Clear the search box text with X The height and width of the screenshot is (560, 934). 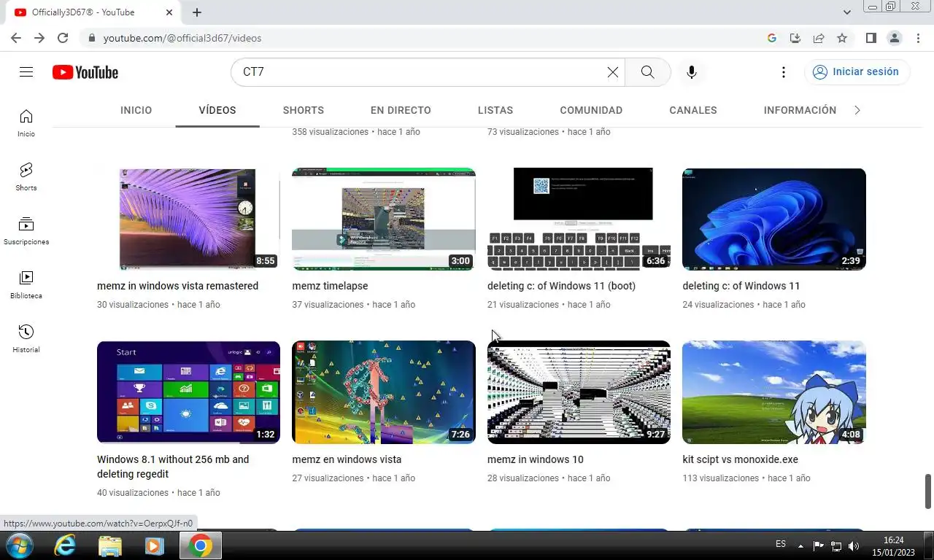coord(613,72)
